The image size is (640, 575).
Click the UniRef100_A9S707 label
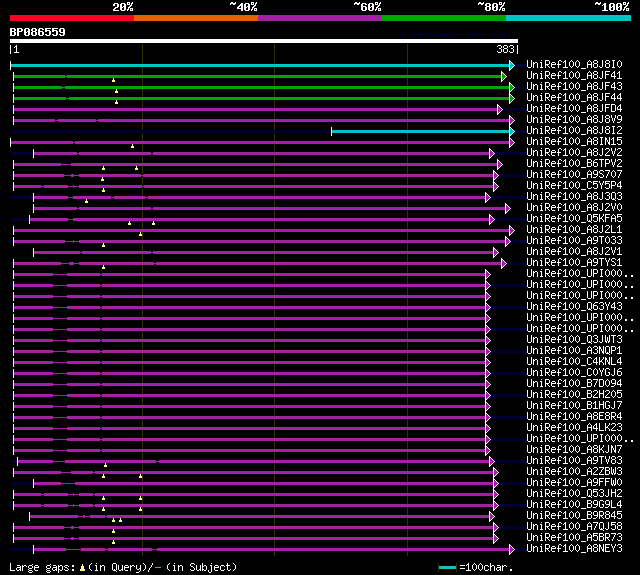[574, 175]
